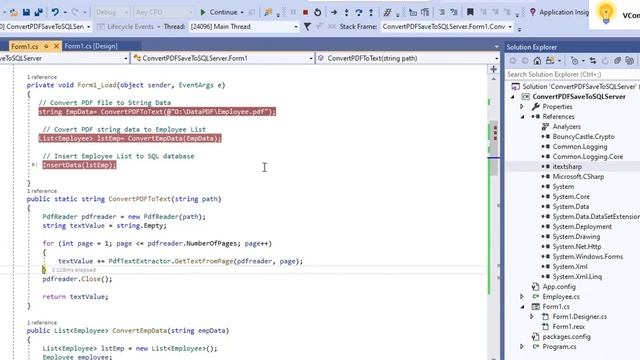The image size is (640, 360).
Task: Click the Undo arrow icon
Action: (55, 12)
